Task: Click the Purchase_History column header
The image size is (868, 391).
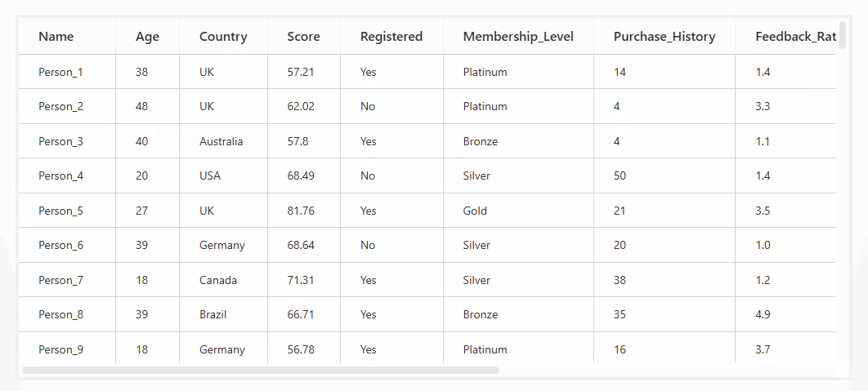Action: click(664, 37)
